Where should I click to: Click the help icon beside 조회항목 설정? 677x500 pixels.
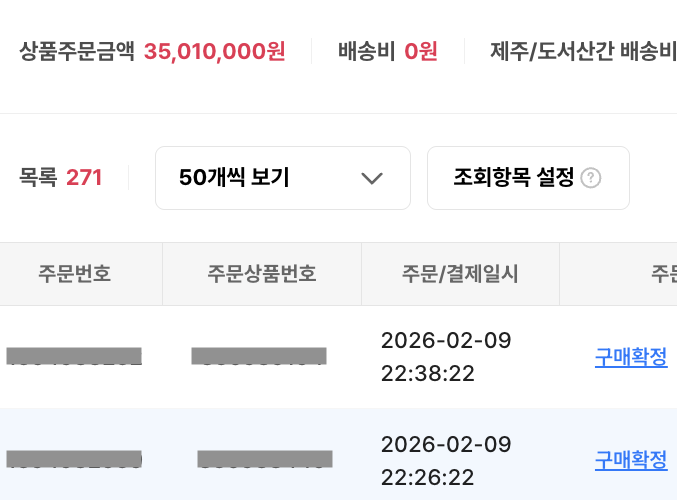[x=591, y=178]
